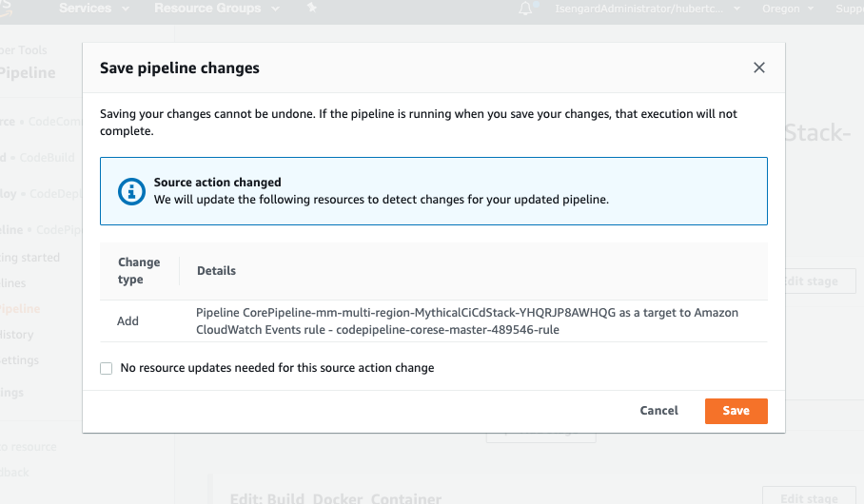
Task: Select the Change type column header
Action: tap(139, 270)
